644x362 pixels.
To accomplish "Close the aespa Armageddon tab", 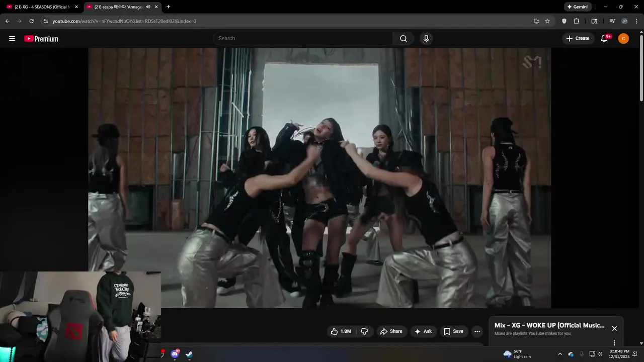I will coord(156,7).
